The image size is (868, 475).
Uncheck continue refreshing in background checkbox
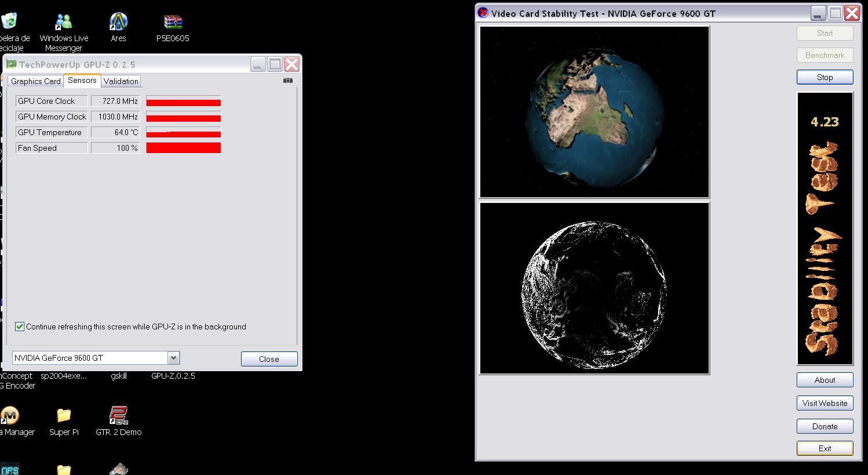tap(20, 327)
